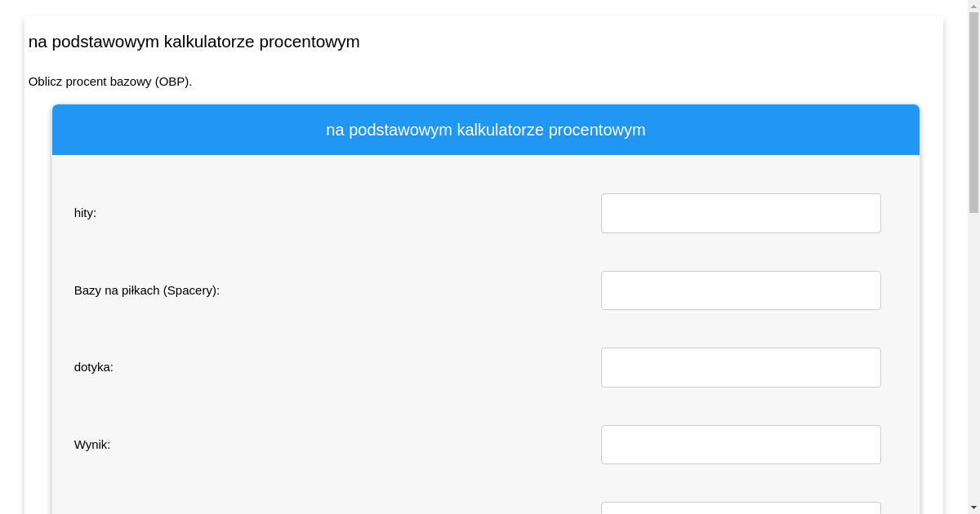Click inside the hity input field
This screenshot has height=514, width=980.
740,213
